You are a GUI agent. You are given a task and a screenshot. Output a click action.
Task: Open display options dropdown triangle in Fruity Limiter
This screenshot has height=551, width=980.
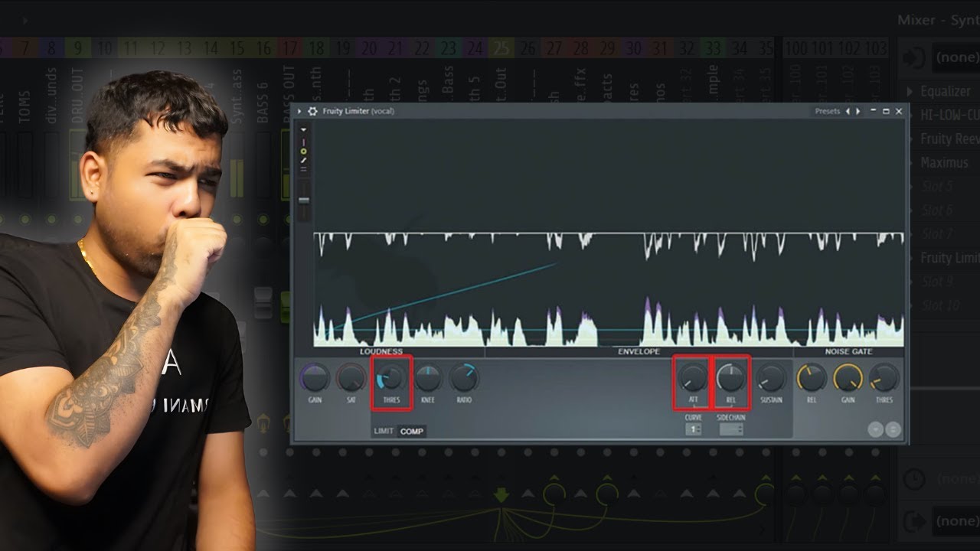(304, 130)
